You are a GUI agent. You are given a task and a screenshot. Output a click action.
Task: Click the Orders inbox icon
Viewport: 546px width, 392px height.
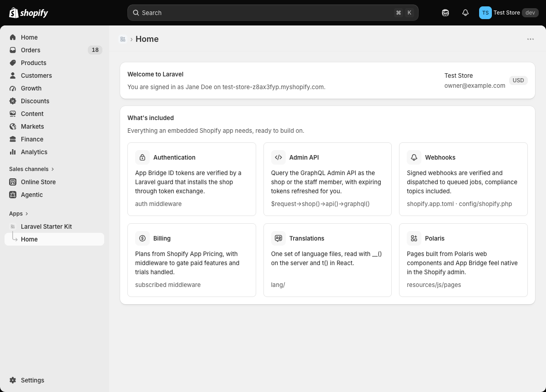click(x=13, y=50)
